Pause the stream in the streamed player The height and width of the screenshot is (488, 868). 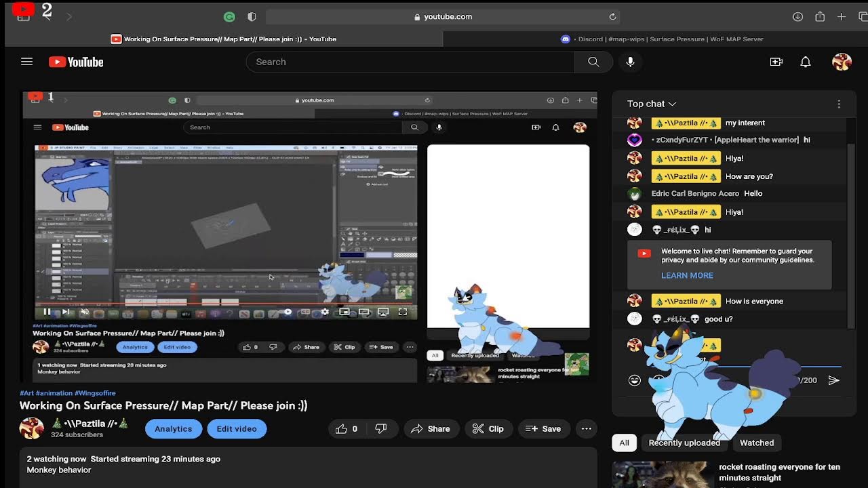click(x=47, y=312)
